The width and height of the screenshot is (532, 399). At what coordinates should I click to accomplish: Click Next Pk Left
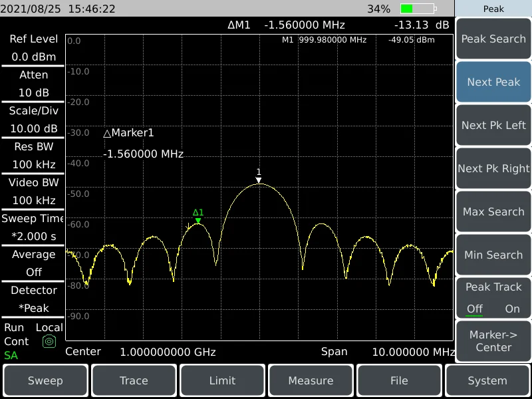[493, 125]
